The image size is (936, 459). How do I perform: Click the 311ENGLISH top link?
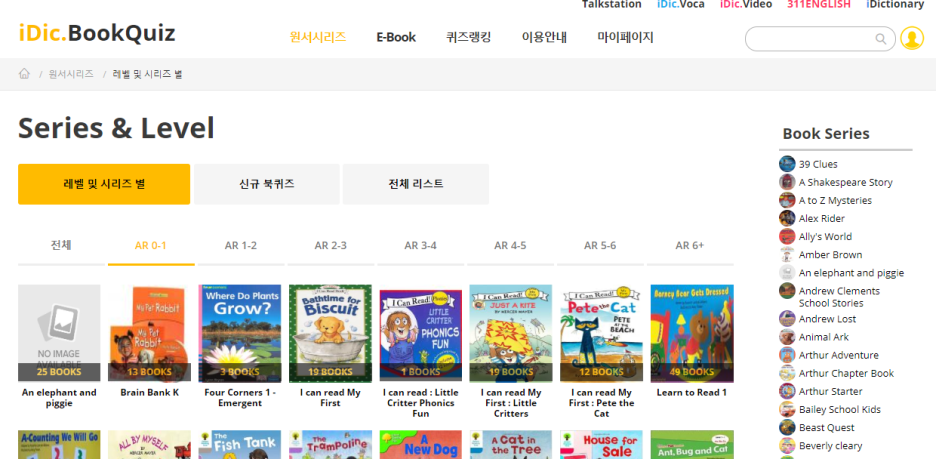[x=818, y=4]
